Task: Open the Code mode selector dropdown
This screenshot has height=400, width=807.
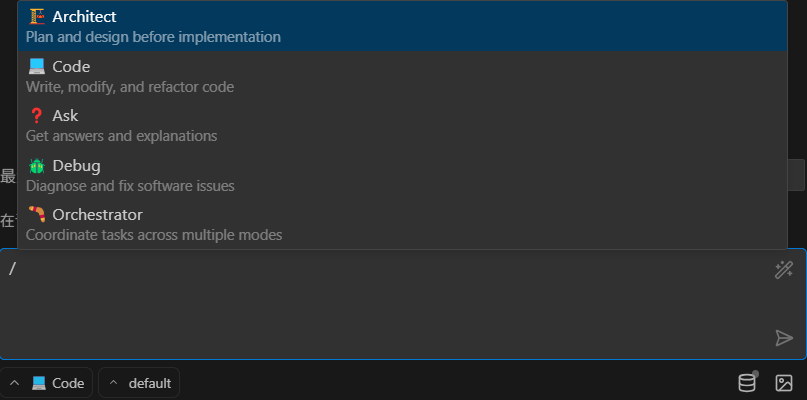Action: pos(46,383)
